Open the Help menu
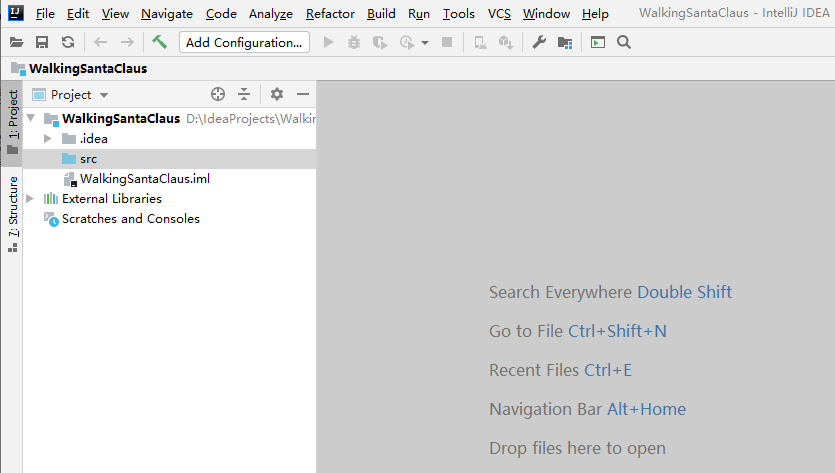The width and height of the screenshot is (835, 473). [x=595, y=14]
